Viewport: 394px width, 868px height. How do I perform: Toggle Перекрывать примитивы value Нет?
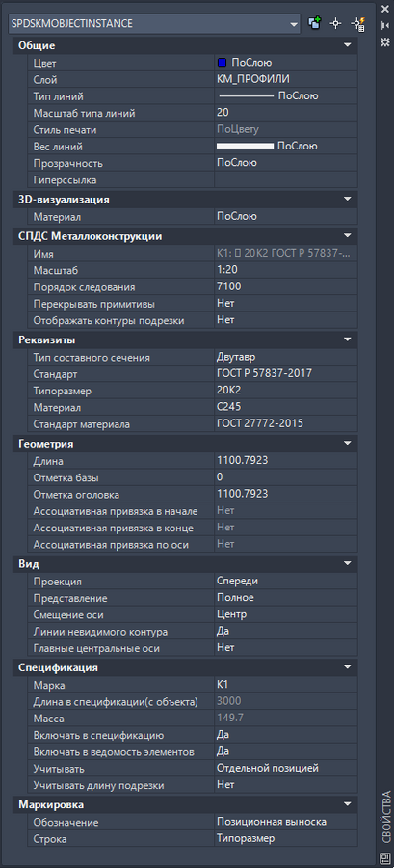[286, 304]
